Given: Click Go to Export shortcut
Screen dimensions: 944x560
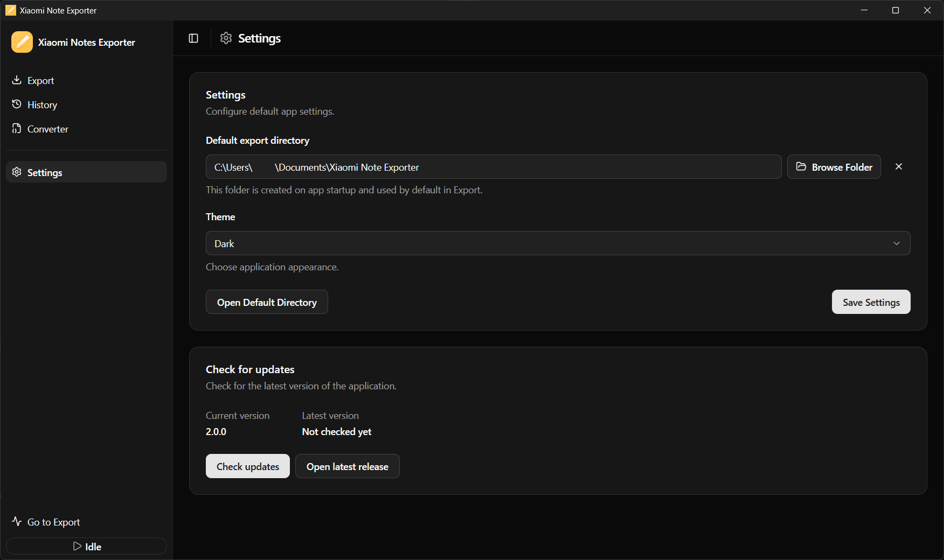Looking at the screenshot, I should pos(86,522).
